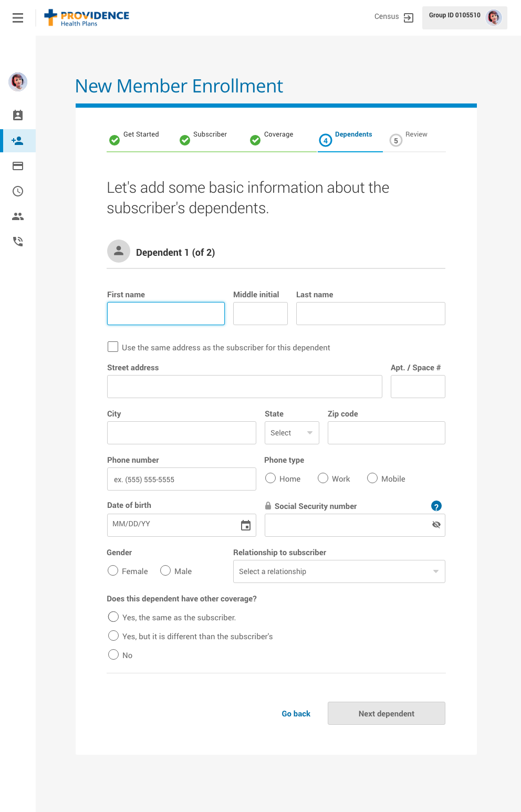
Task: Choose 'Yes, the same as the subscriber'
Action: [x=113, y=617]
